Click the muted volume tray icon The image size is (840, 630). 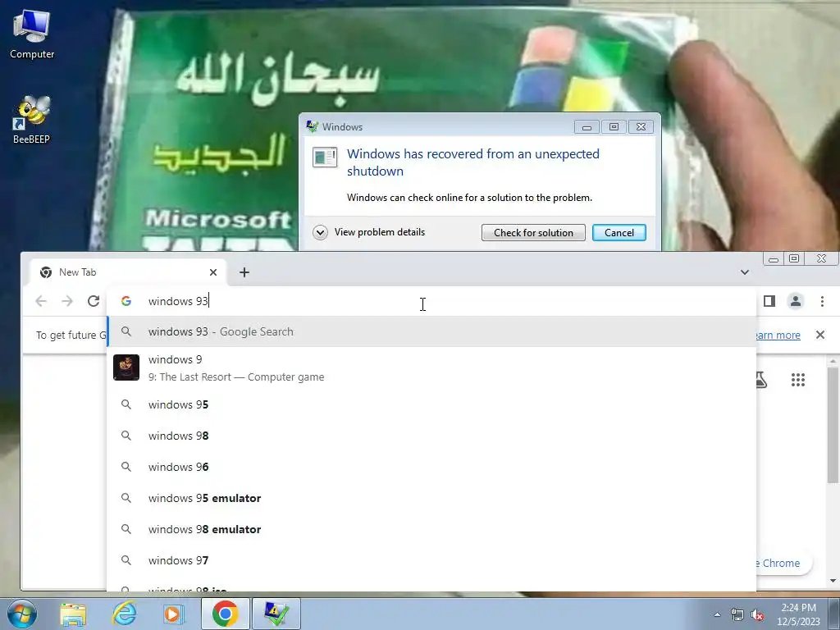pos(757,614)
